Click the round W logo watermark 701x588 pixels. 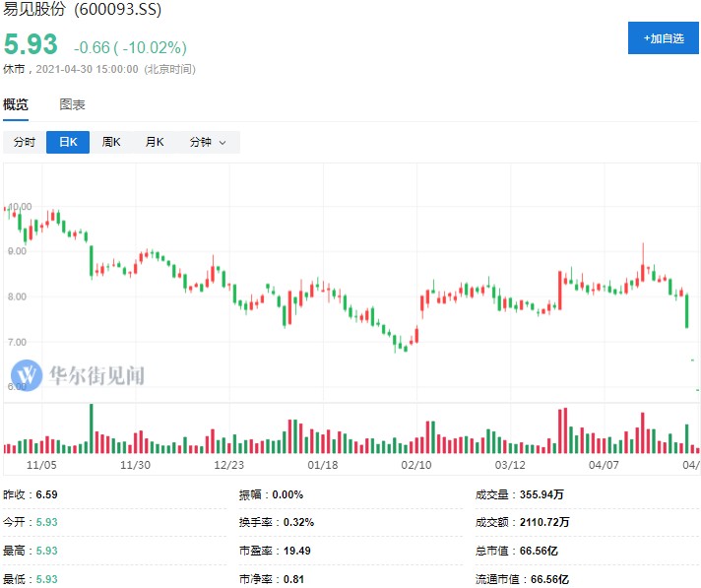point(27,374)
